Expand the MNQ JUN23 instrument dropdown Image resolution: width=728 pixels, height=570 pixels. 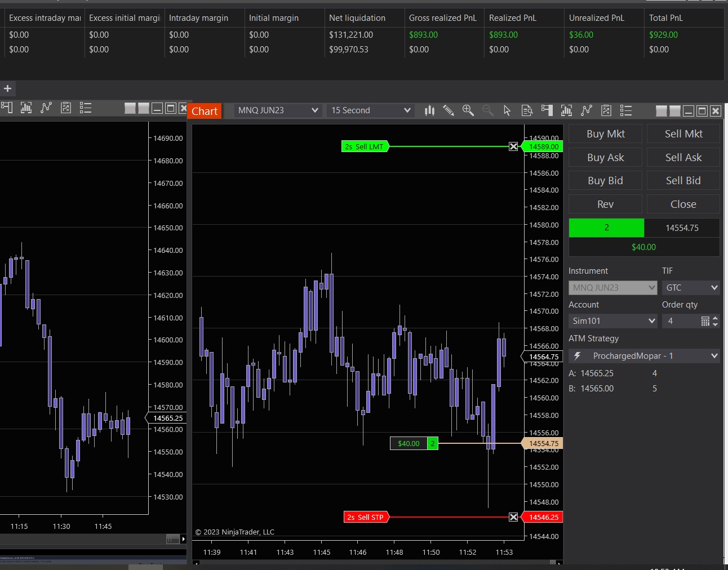click(x=314, y=110)
